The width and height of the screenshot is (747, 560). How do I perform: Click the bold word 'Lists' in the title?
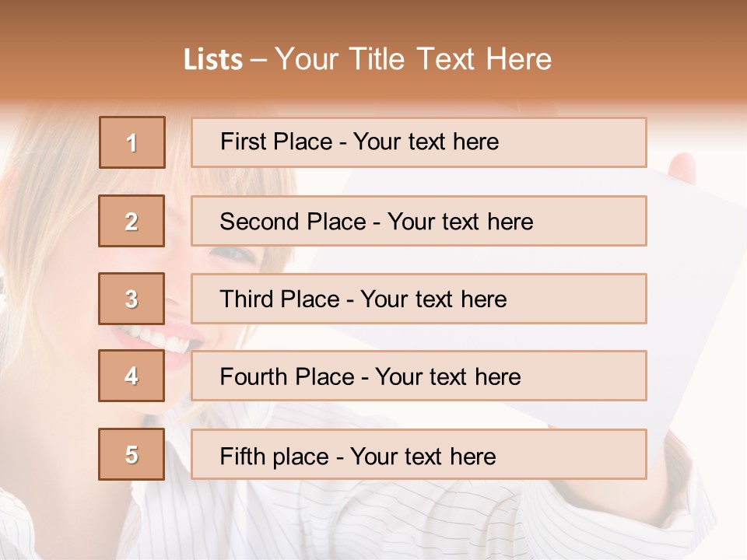pos(213,60)
